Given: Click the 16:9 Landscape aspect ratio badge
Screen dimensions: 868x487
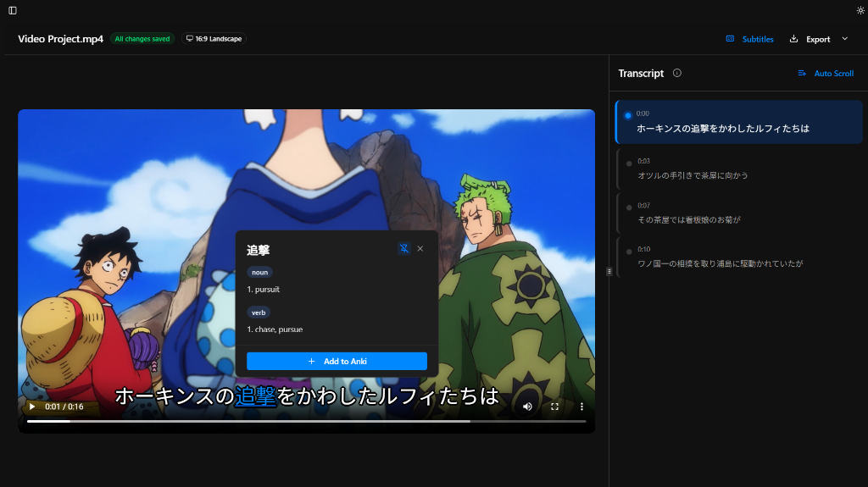Looking at the screenshot, I should pos(214,39).
